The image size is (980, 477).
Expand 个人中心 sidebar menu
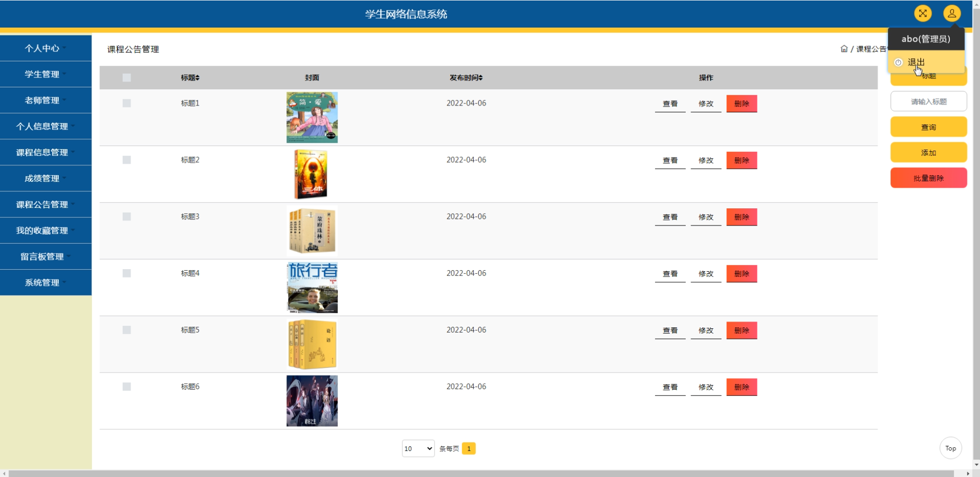pos(46,48)
